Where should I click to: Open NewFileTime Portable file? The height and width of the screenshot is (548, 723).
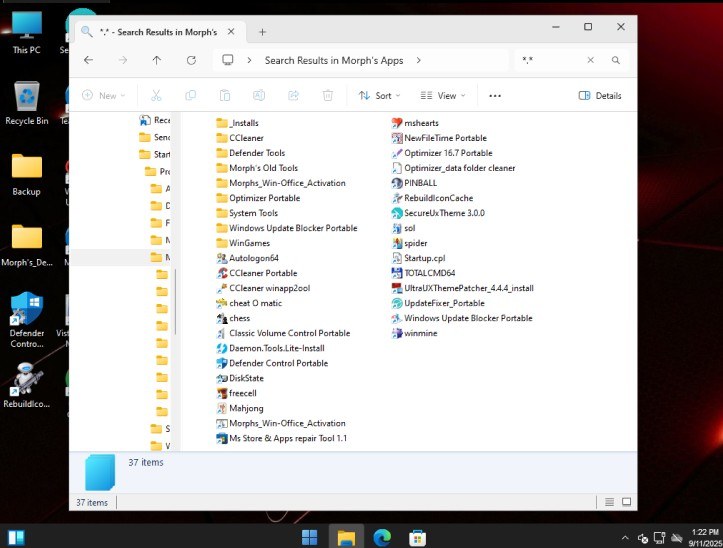tap(439, 138)
